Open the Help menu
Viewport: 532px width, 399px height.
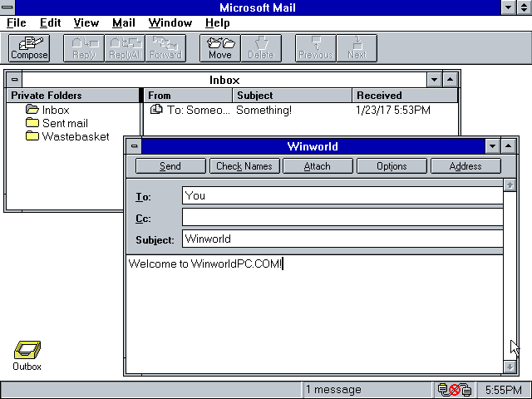coord(218,22)
